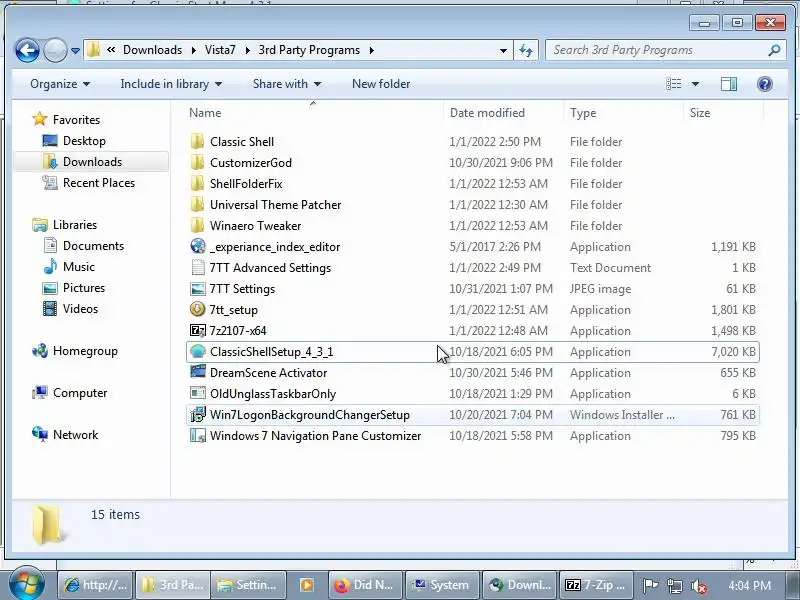Click the search magnifier icon

[x=774, y=50]
